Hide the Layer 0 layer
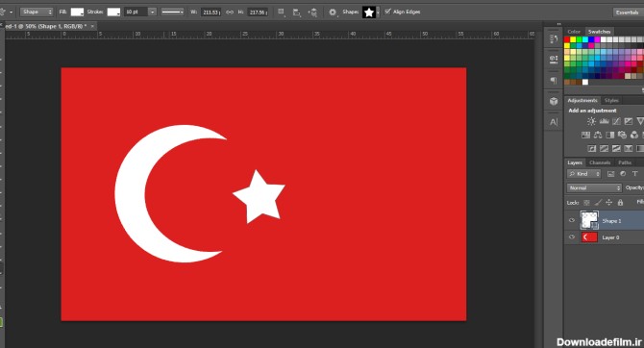This screenshot has width=644, height=348. (572, 237)
